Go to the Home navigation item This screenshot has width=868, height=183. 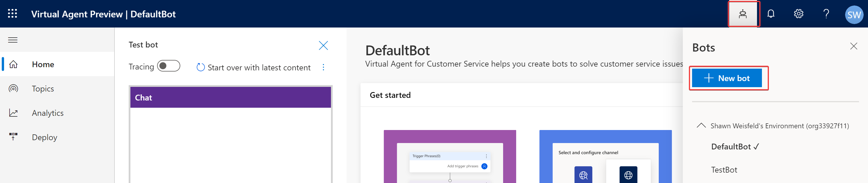(x=57, y=64)
